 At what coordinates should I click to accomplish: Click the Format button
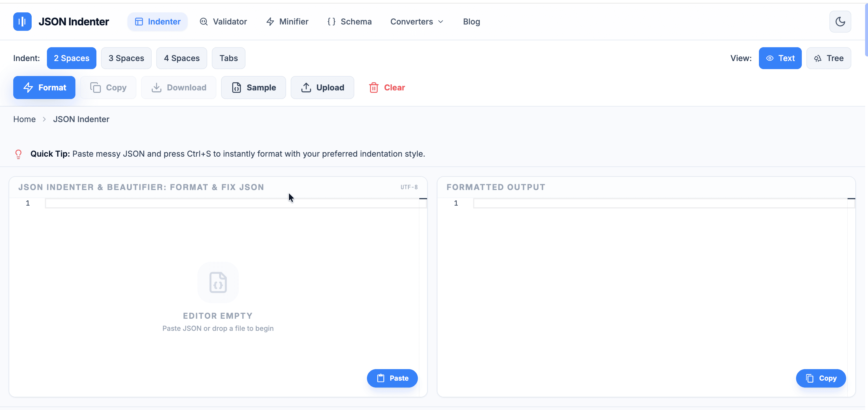click(x=44, y=87)
